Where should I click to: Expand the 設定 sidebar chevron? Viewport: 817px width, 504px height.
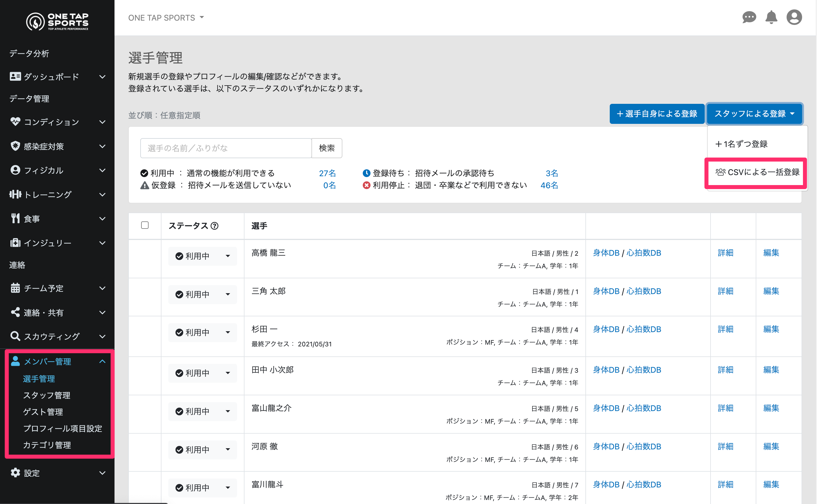(102, 473)
